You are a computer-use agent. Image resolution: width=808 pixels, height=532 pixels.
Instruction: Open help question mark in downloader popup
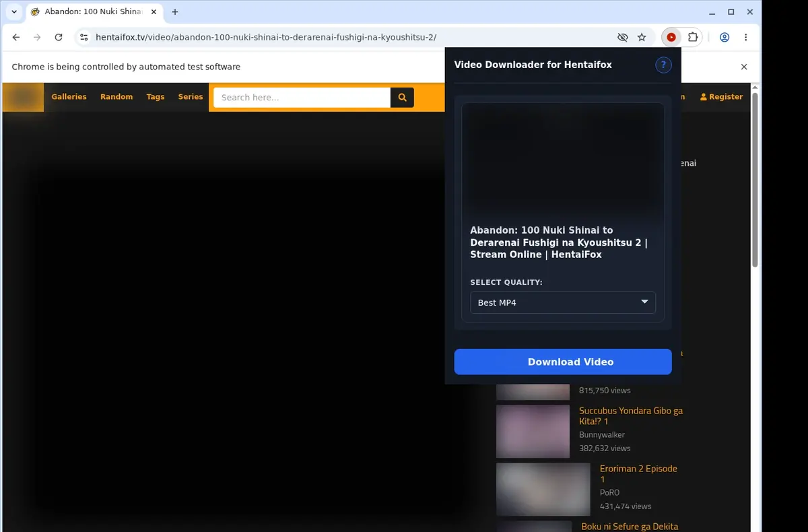pos(663,65)
